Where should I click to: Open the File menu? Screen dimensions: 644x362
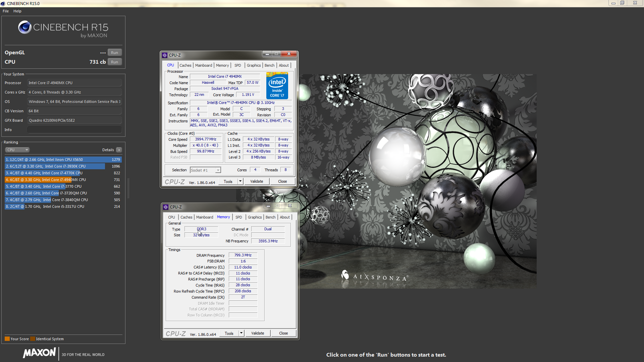[x=6, y=11]
